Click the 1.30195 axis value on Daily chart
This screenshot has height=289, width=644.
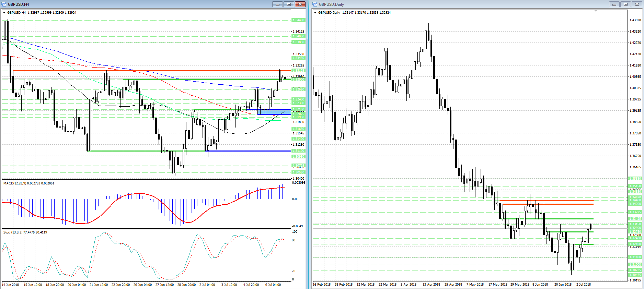pos(635,280)
